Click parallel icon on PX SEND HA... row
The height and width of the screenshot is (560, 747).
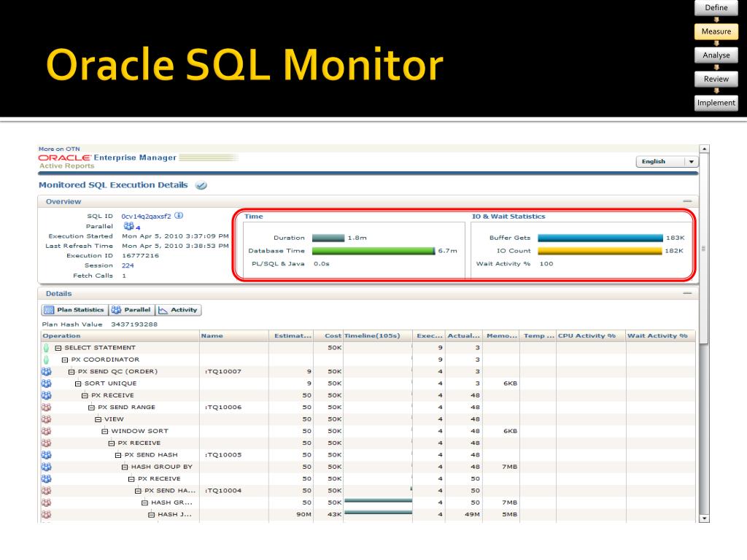click(x=46, y=491)
